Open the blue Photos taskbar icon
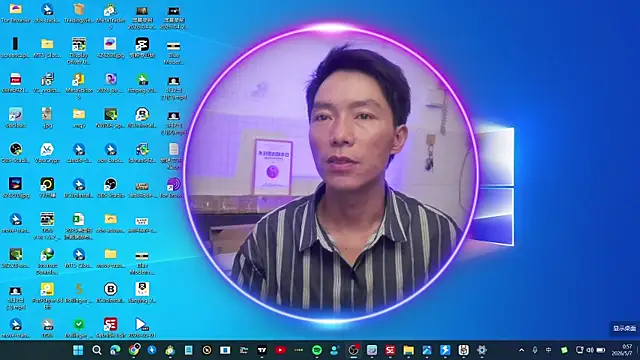 click(x=427, y=350)
